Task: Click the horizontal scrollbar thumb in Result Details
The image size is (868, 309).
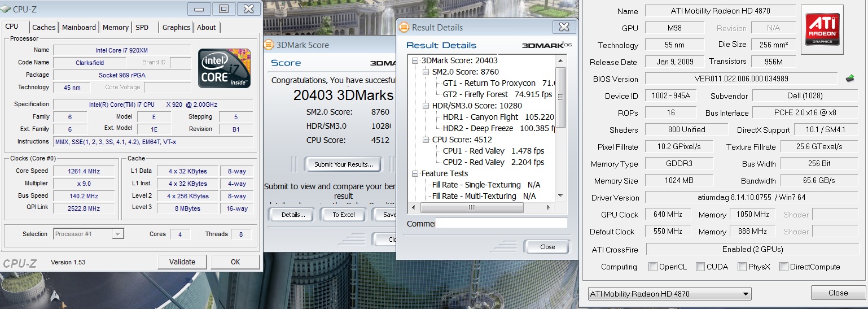Action: [472, 208]
